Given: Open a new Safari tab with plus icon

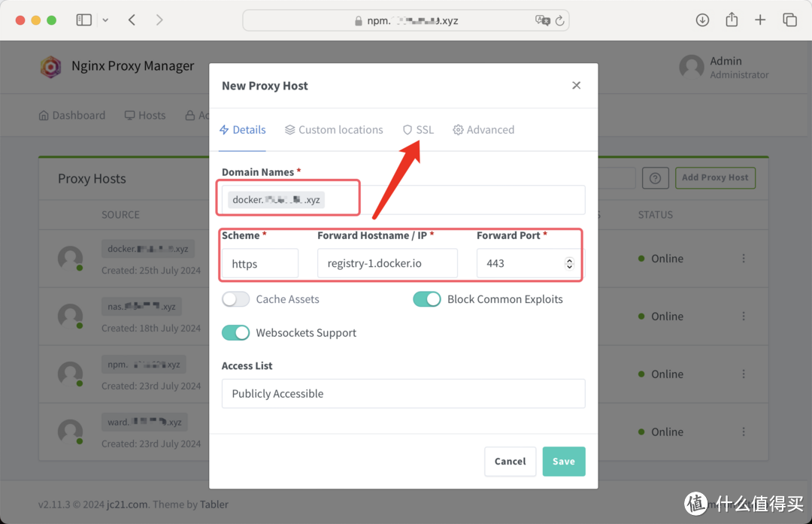Looking at the screenshot, I should click(760, 20).
